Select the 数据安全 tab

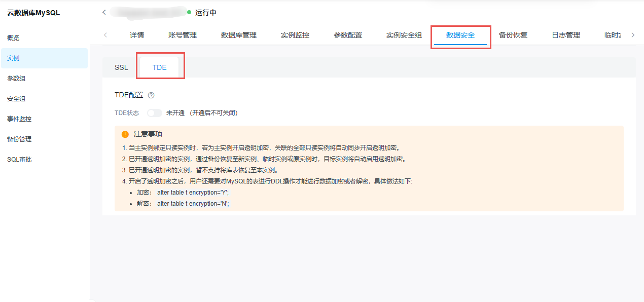(x=460, y=35)
